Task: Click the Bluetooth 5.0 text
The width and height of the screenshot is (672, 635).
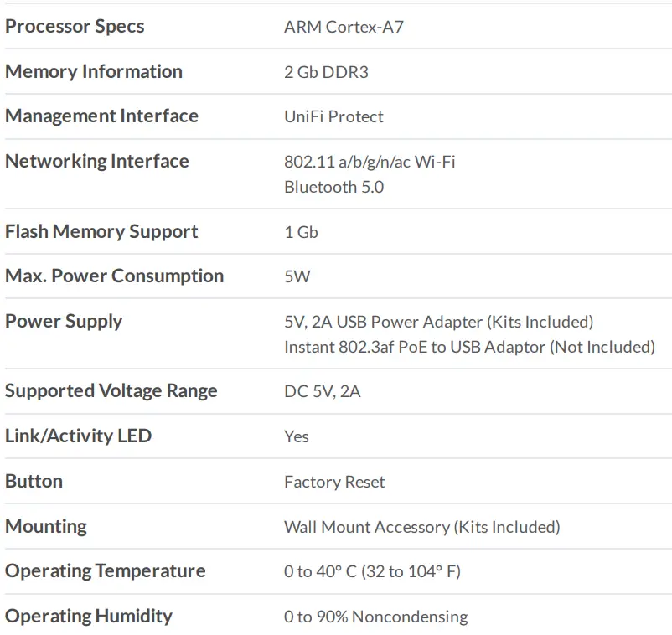Action: click(333, 187)
